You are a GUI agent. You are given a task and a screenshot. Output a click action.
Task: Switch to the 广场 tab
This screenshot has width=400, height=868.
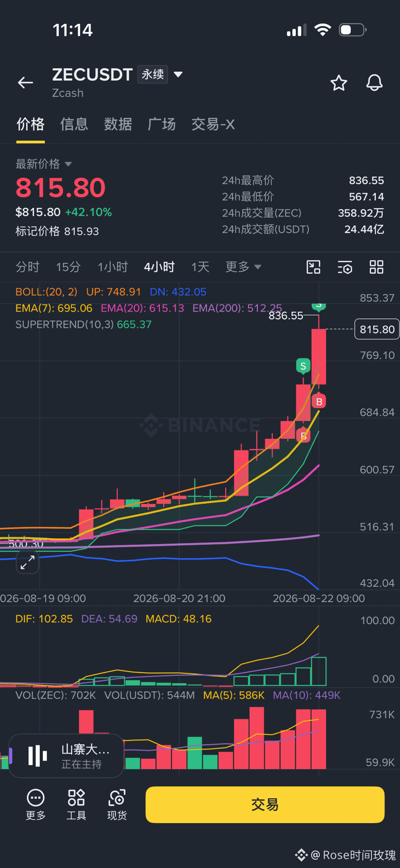[x=162, y=125]
